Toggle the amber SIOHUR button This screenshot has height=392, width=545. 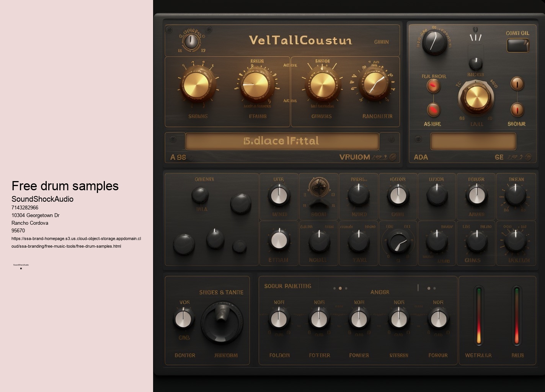click(517, 110)
